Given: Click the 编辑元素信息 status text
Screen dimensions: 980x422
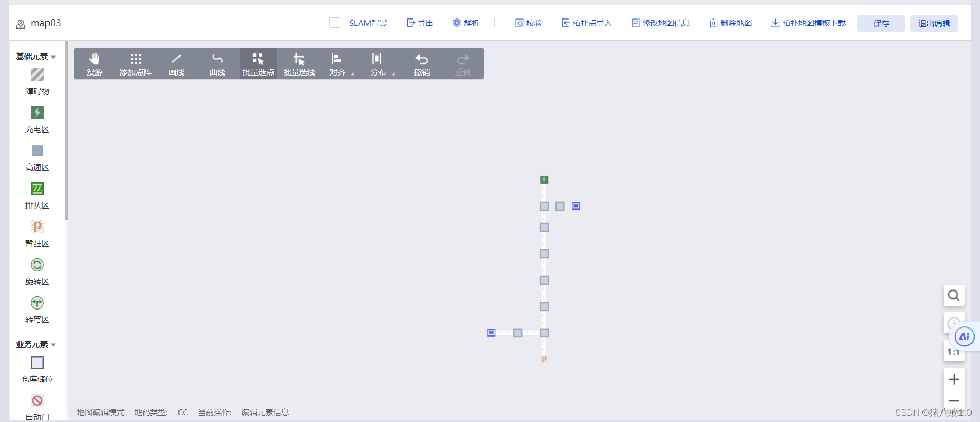Looking at the screenshot, I should tap(265, 412).
